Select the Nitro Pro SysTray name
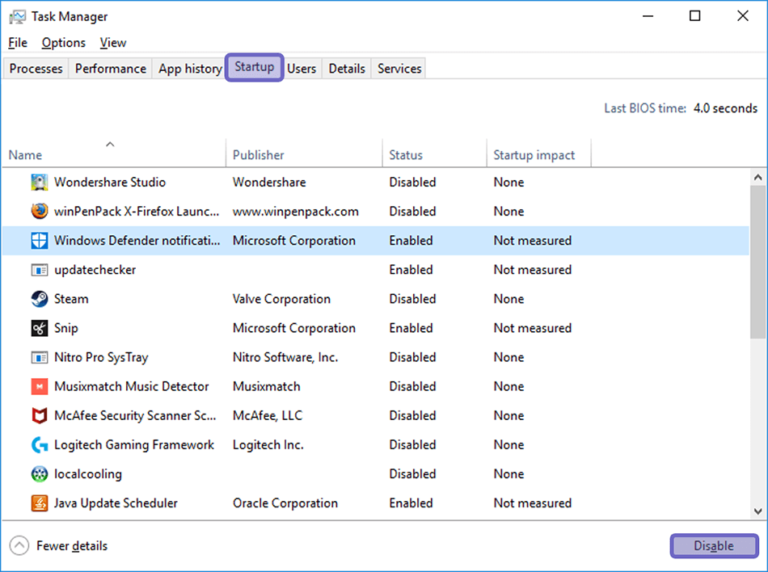 tap(101, 358)
